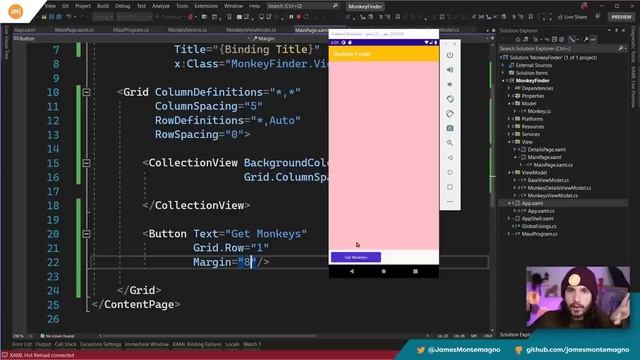Viewport: 640px width, 360px height.
Task: Select Monkey.cs in Solution Explorer
Action: point(539,111)
